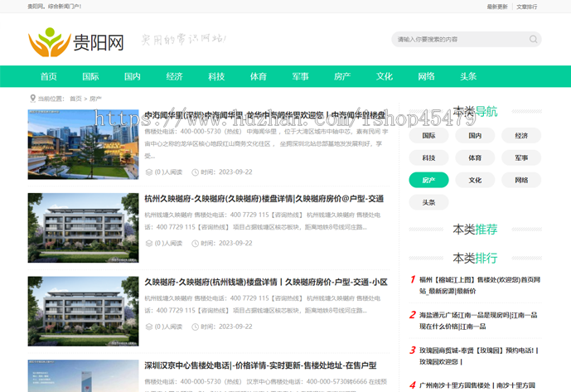Open the 房产 nav menu item
This screenshot has width=571, height=392.
[x=342, y=76]
